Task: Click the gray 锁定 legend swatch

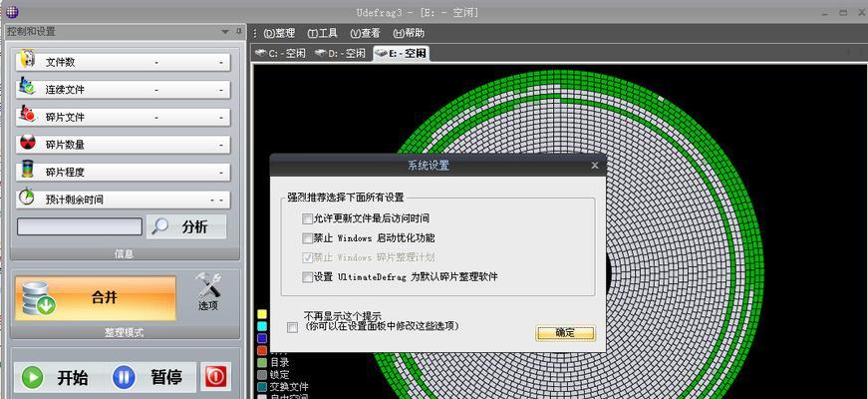Action: coord(262,375)
